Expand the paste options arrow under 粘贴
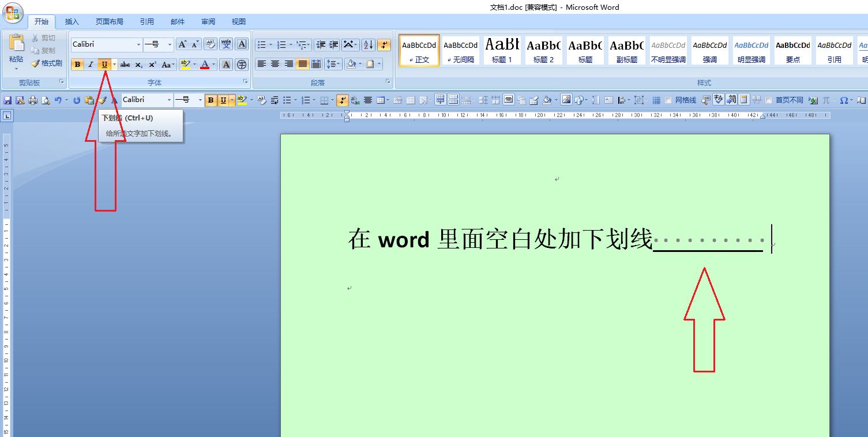The image size is (868, 437). click(16, 69)
